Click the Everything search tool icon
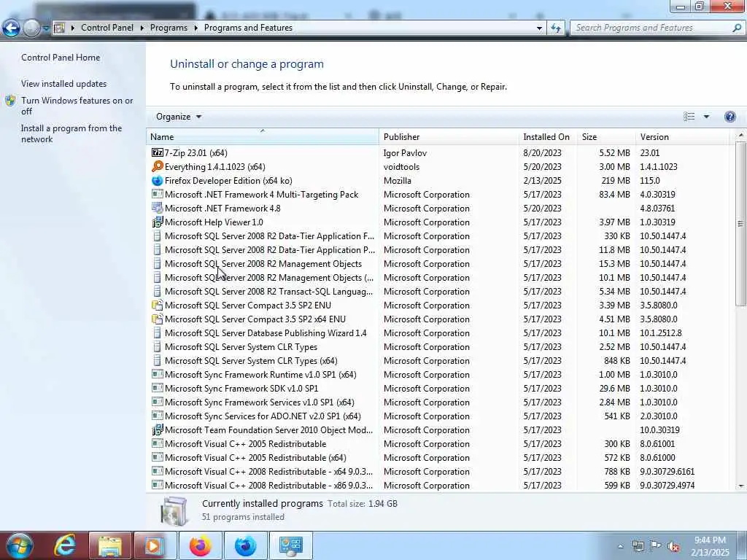The height and width of the screenshot is (560, 747). tap(158, 167)
